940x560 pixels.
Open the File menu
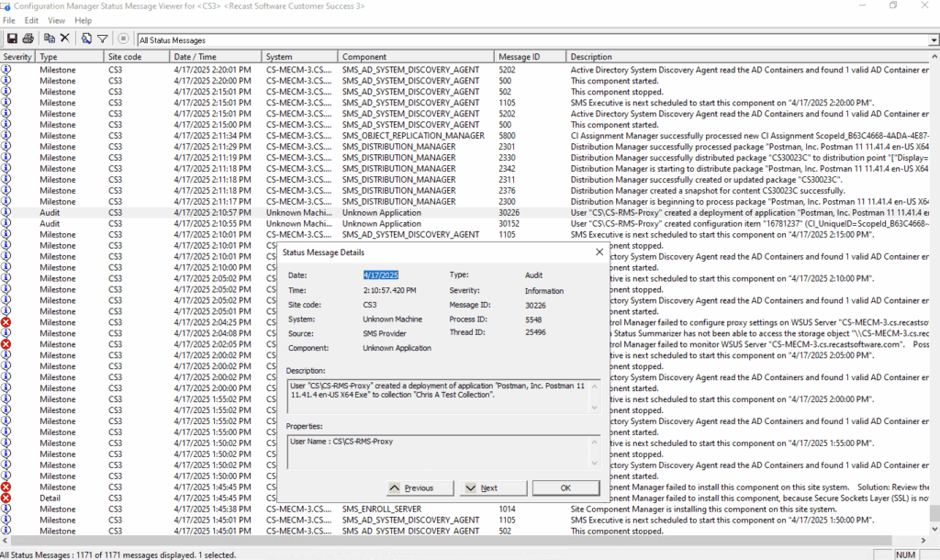tap(9, 20)
